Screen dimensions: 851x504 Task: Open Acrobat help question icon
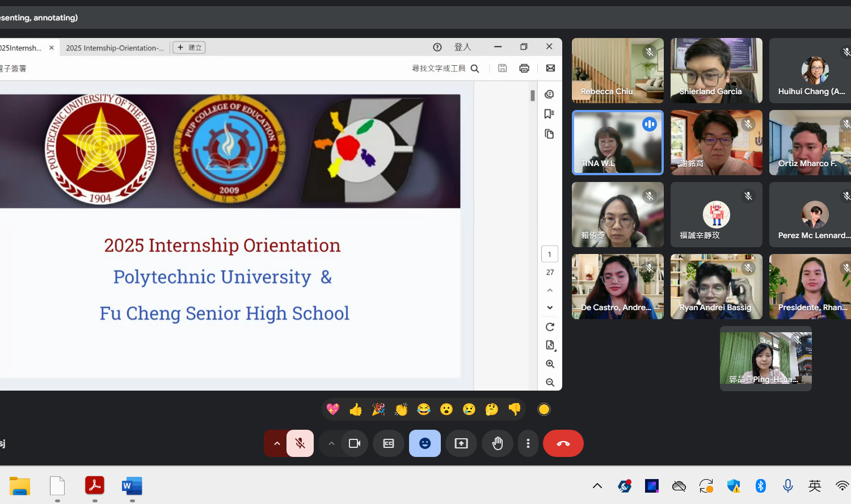[437, 47]
